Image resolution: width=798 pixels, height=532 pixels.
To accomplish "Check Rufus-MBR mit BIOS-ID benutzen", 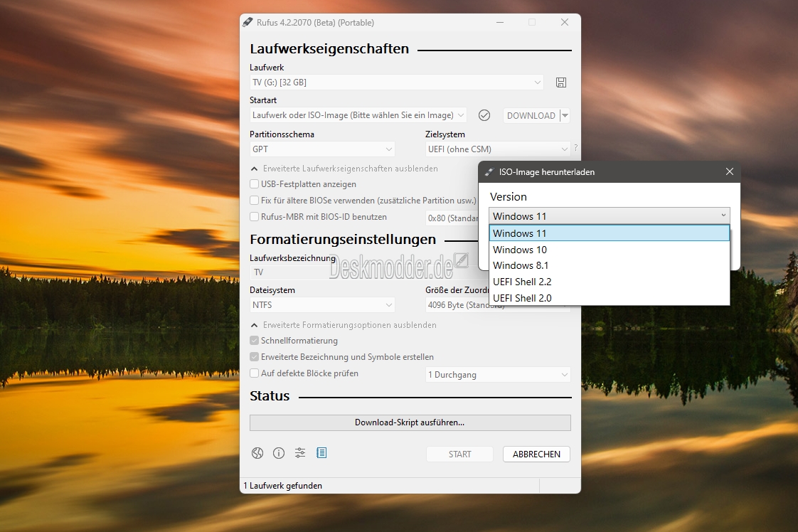I will (x=255, y=216).
